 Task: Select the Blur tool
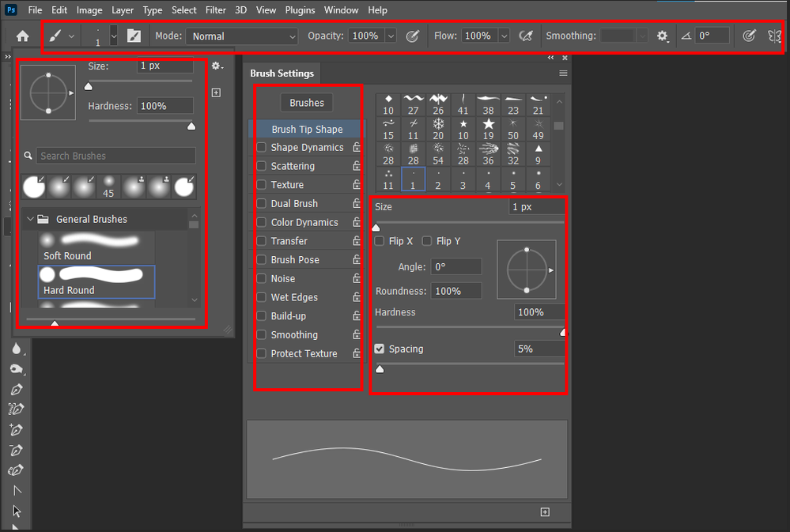(16, 350)
